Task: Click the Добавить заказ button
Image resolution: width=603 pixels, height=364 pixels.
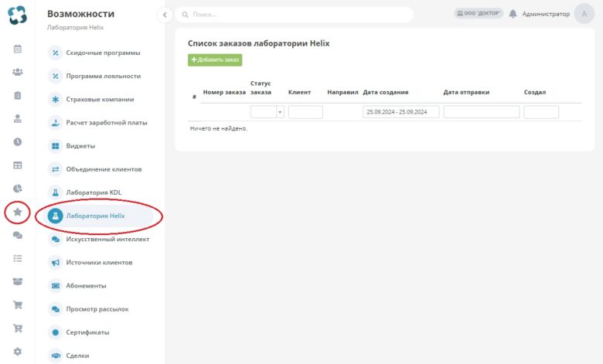Action: [215, 60]
